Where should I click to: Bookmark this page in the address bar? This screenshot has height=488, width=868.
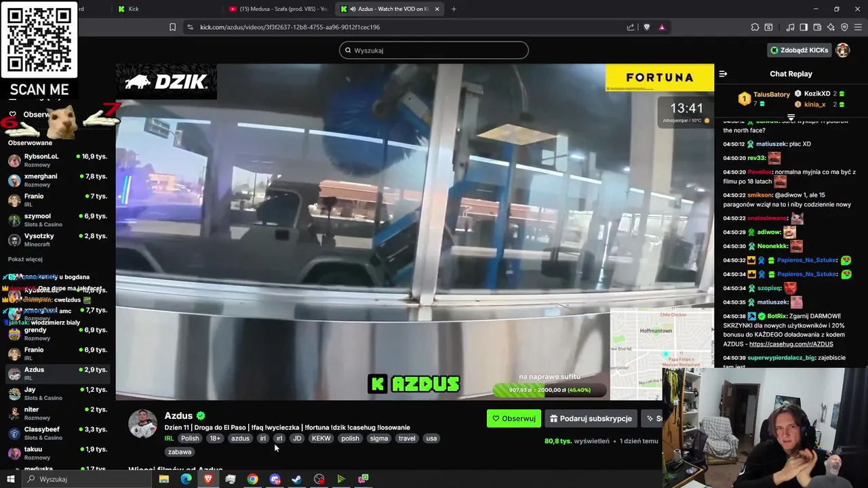(x=172, y=27)
